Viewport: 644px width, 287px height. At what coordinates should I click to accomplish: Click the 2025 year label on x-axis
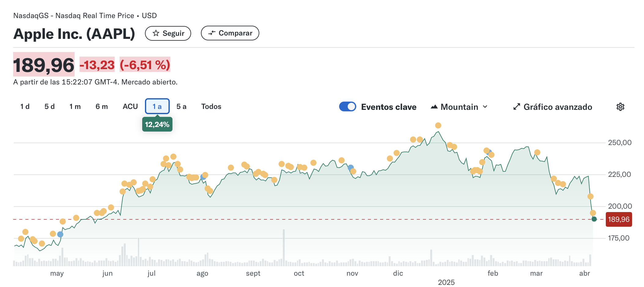pos(446,282)
